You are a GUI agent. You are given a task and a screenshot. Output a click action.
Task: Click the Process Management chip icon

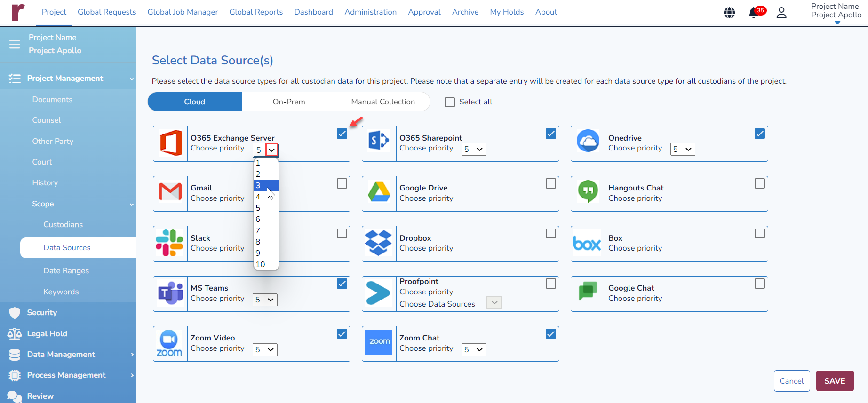pyautogui.click(x=15, y=375)
